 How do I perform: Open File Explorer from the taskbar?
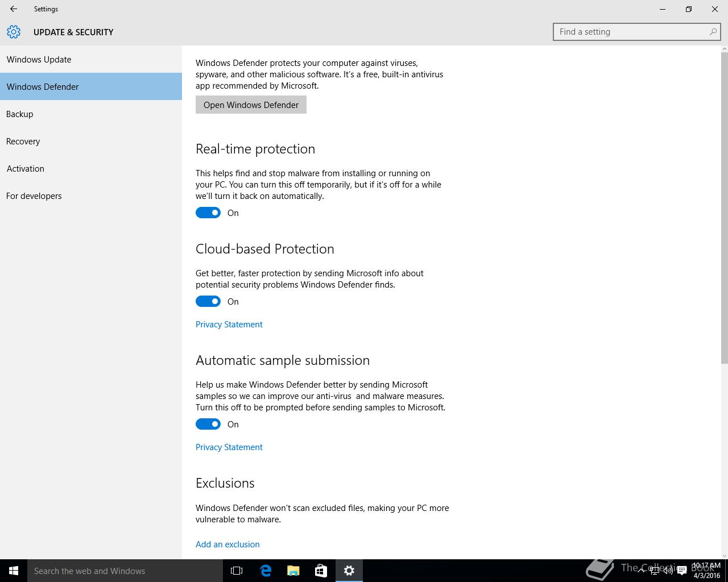coord(293,571)
